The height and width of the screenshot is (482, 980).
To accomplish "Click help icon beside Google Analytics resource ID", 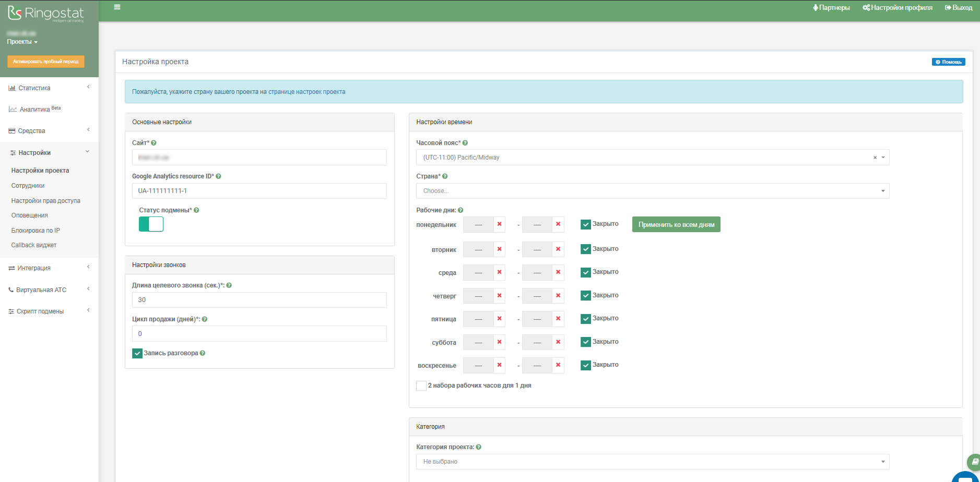I will [218, 176].
